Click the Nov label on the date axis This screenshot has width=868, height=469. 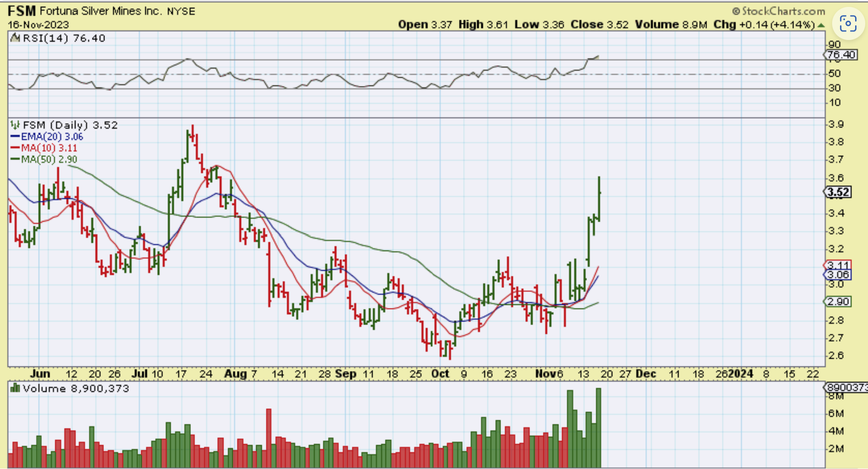click(x=545, y=374)
